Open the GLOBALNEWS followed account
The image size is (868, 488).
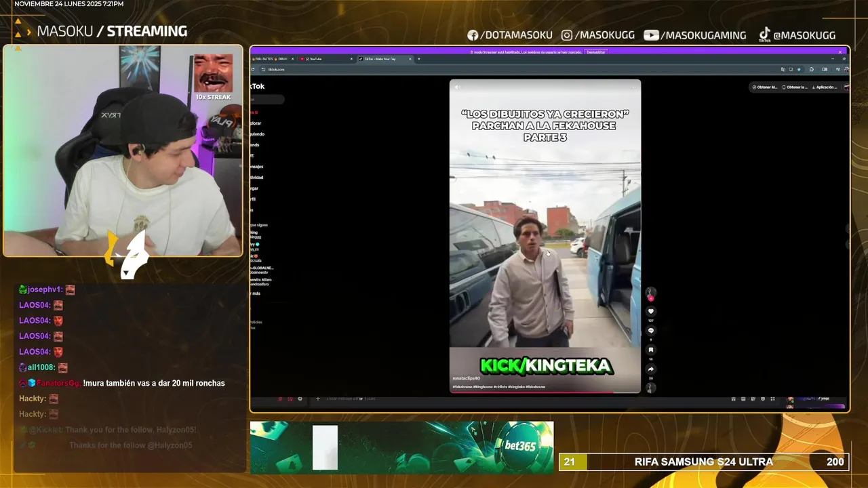(262, 270)
